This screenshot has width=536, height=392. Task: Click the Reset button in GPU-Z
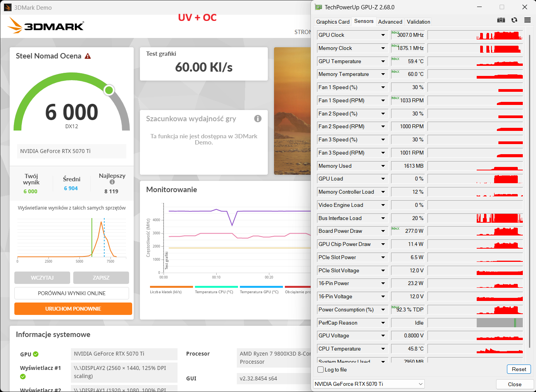pos(519,369)
